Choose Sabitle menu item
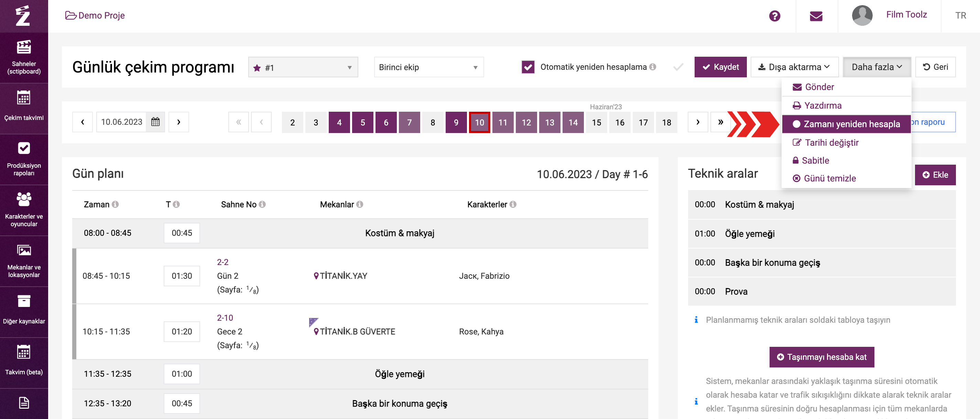Image resolution: width=980 pixels, height=419 pixels. point(846,161)
